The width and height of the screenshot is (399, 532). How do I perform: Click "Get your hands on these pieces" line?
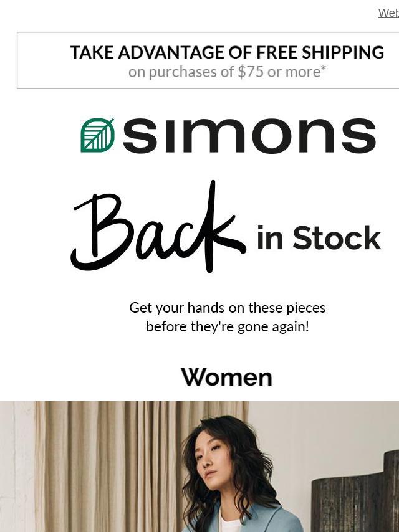tap(227, 308)
